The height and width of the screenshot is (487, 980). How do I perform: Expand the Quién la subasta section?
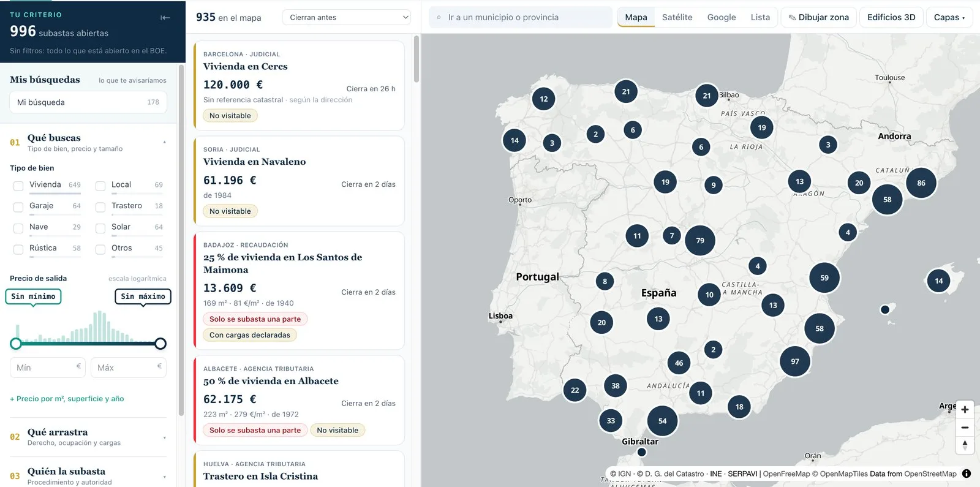pyautogui.click(x=88, y=476)
